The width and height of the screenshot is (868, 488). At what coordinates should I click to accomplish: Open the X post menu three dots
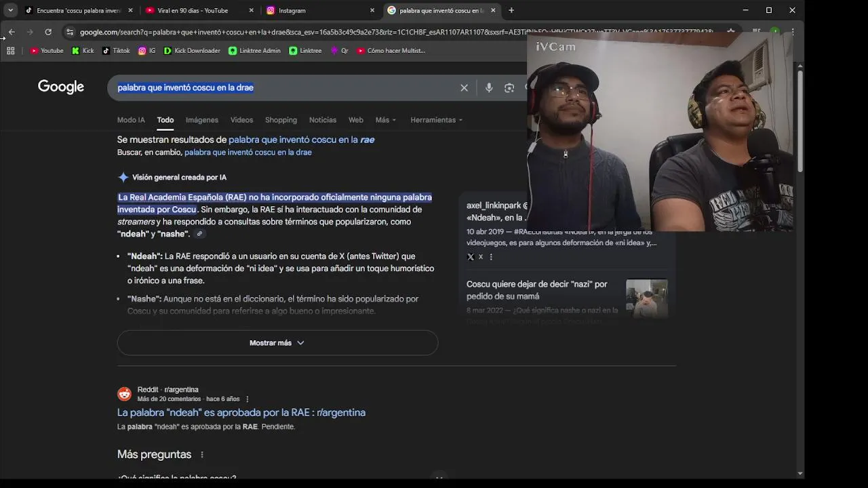click(x=491, y=257)
